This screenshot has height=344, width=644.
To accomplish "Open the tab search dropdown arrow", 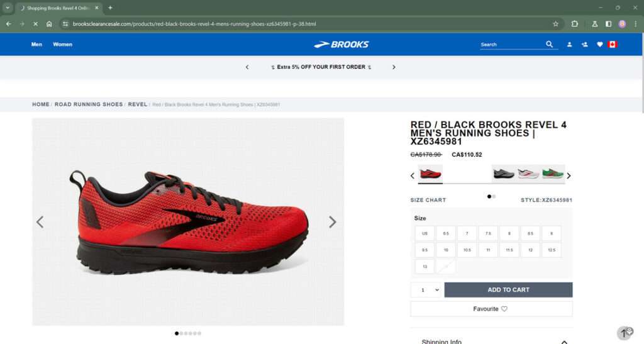I will 8,8.
